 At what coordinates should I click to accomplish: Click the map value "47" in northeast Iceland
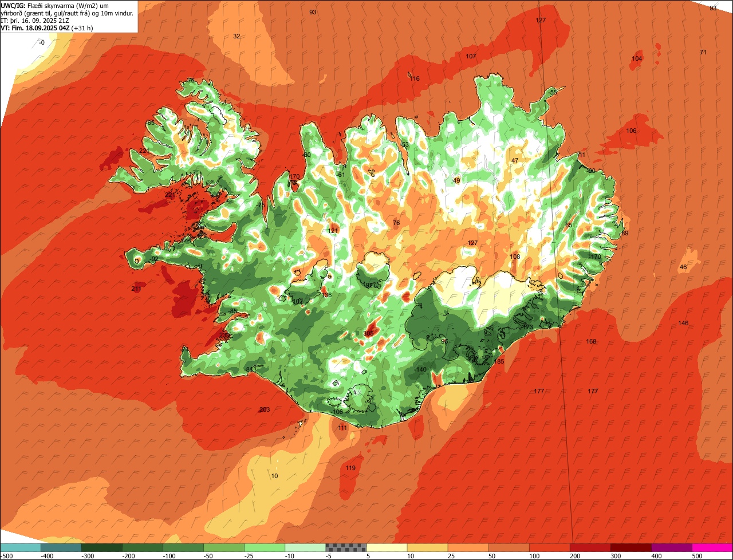point(515,160)
